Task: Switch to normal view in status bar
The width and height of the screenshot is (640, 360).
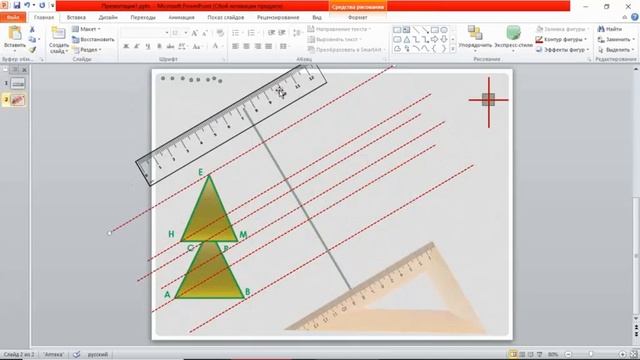Action: (x=513, y=354)
